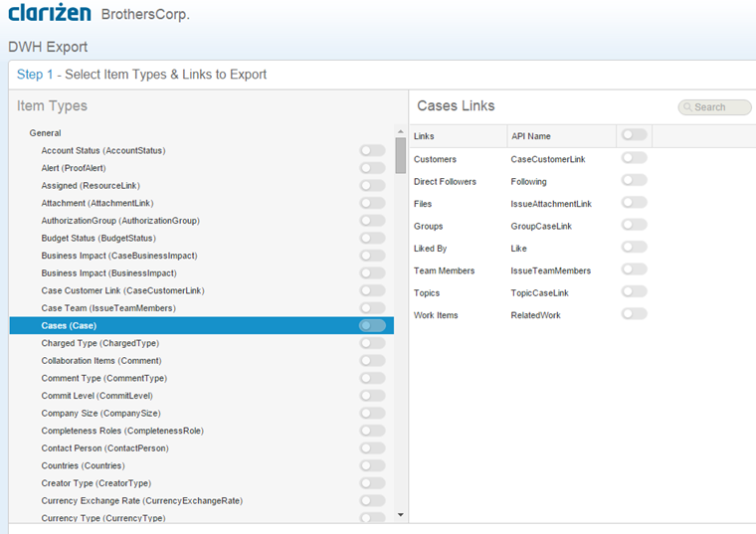Select the General category node
The width and height of the screenshot is (756, 534).
pyautogui.click(x=46, y=133)
